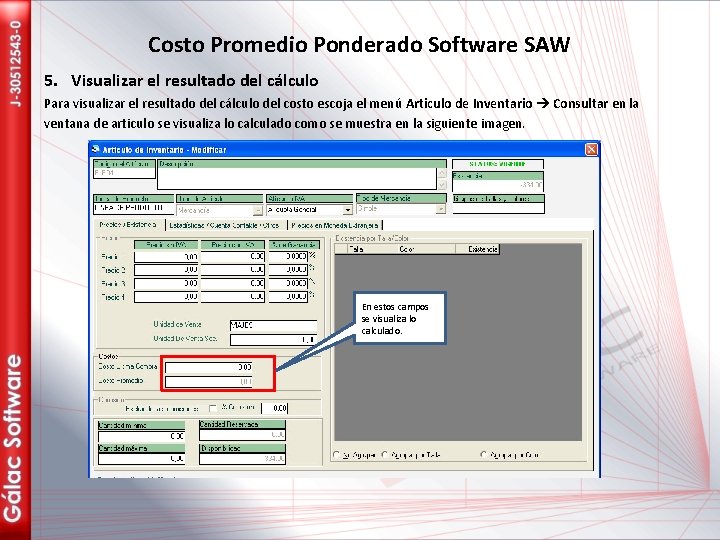Click Precio 4 sin IVA field
720x540 pixels.
coord(166,297)
